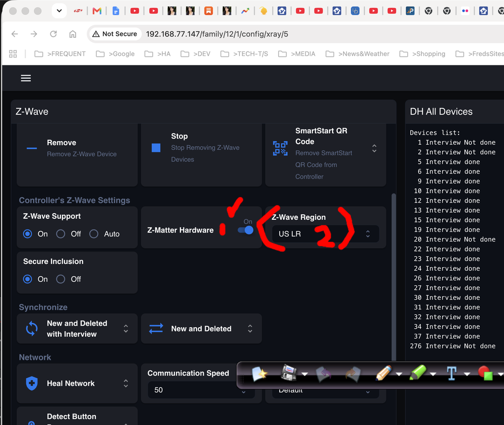Open the Z-Wave Region dropdown showing US LR
504x425 pixels.
coord(326,234)
